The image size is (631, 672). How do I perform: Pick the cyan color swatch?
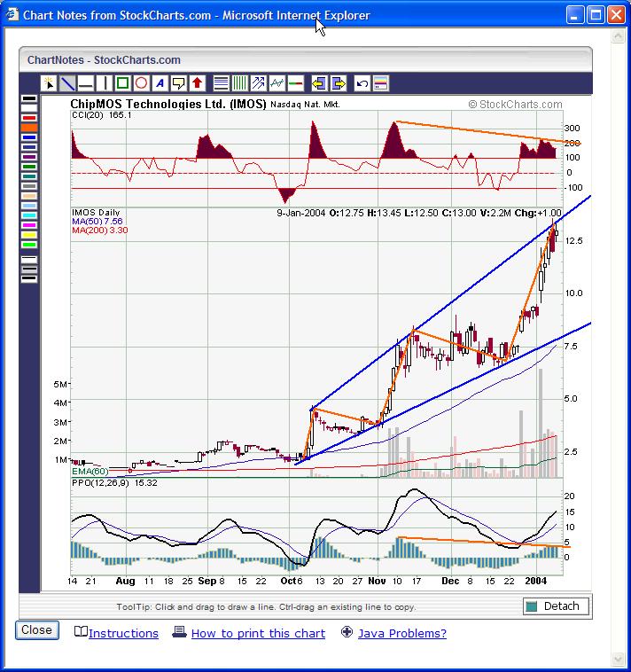tap(29, 215)
